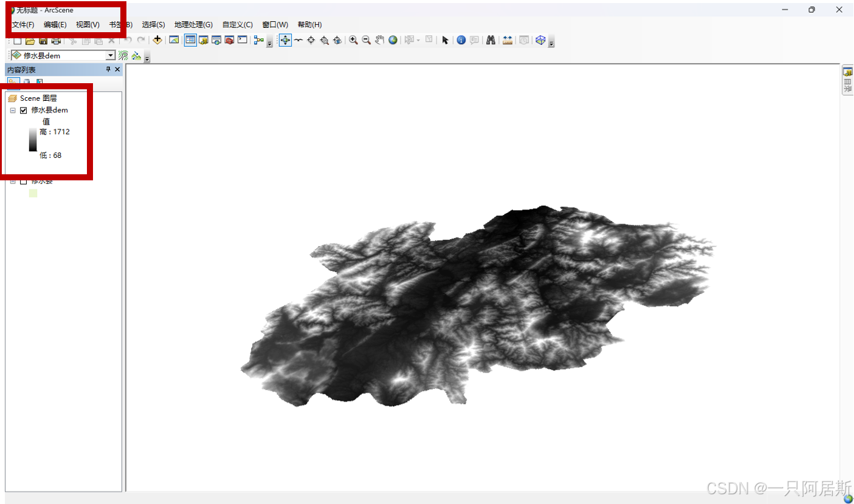
Task: Activate the Measure ruler tool
Action: [x=508, y=40]
